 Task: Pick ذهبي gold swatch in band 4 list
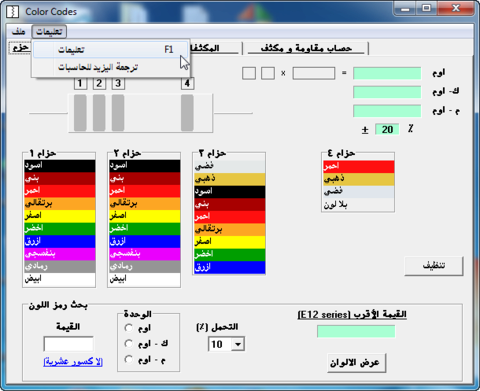(359, 179)
